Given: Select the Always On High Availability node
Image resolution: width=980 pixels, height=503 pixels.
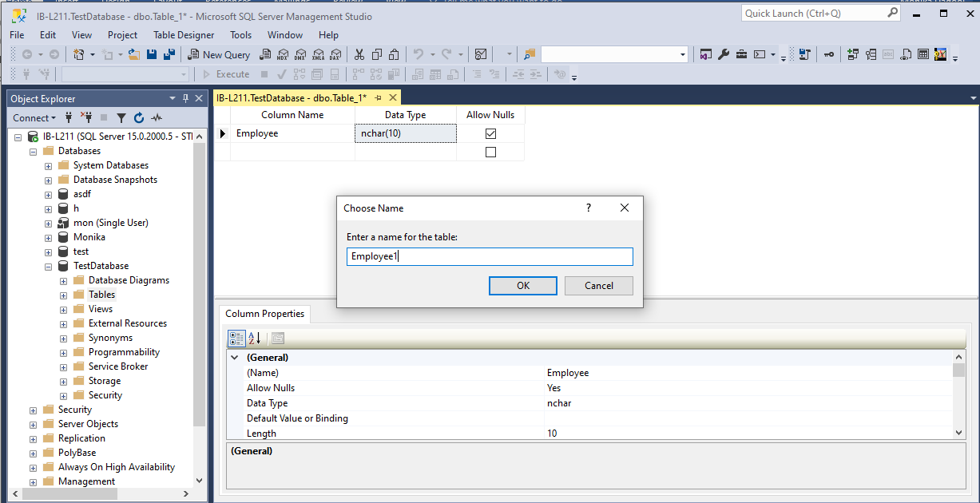Looking at the screenshot, I should [x=117, y=467].
